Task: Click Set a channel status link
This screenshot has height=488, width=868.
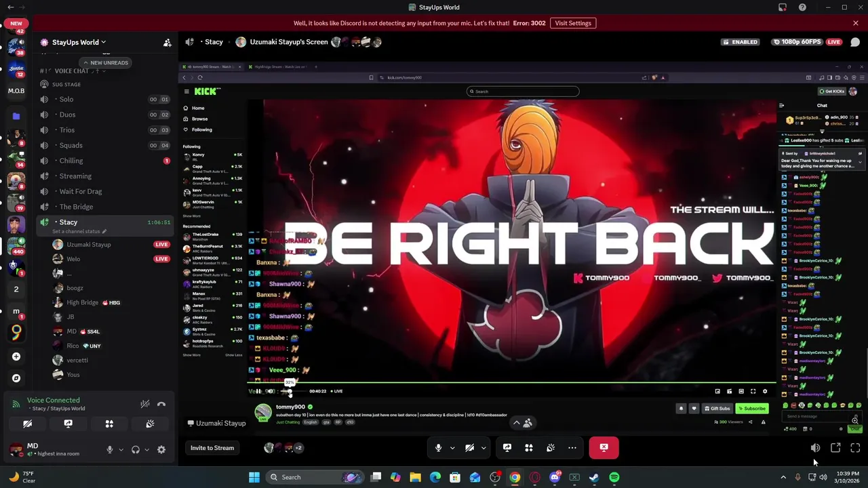Action: (80, 232)
